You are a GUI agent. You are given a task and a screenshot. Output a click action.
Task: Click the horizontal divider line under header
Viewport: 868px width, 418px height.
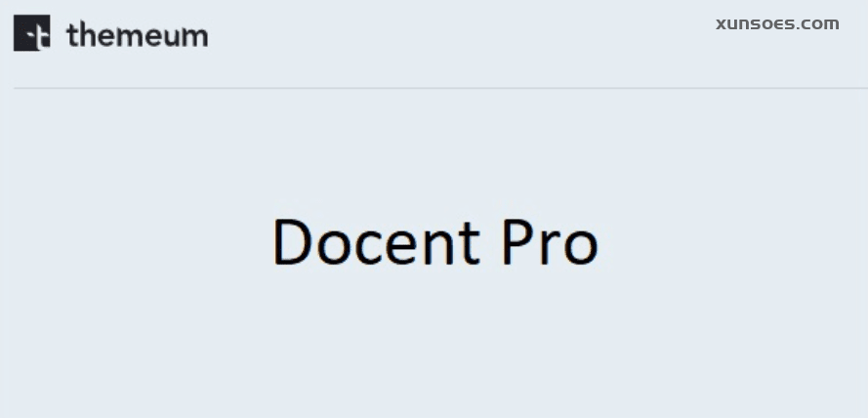click(x=440, y=88)
